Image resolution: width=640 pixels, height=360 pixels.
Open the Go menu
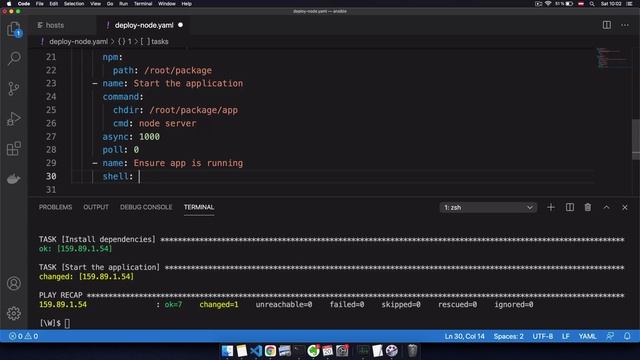(110, 4)
